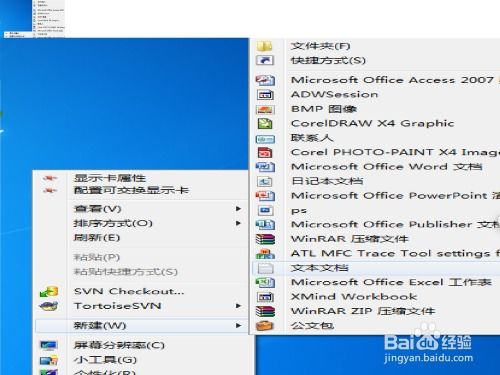Click the ATL MFC Trace Tool icon

pyautogui.click(x=265, y=254)
